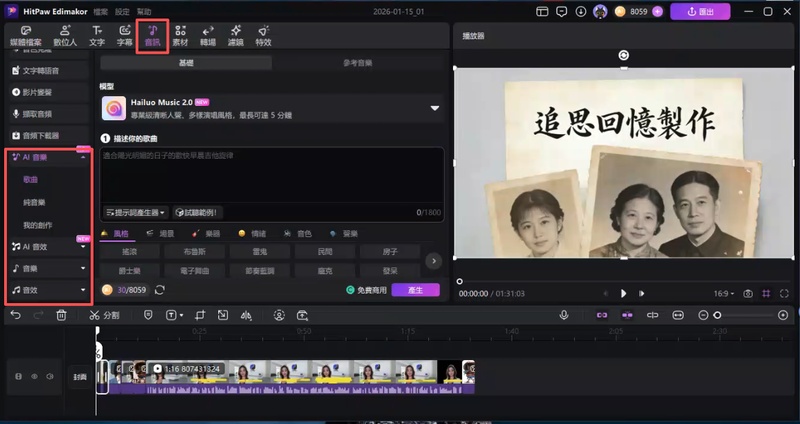This screenshot has height=424, width=800.
Task: Toggle the split-preview icon in timeline toolbar
Action: (x=653, y=315)
